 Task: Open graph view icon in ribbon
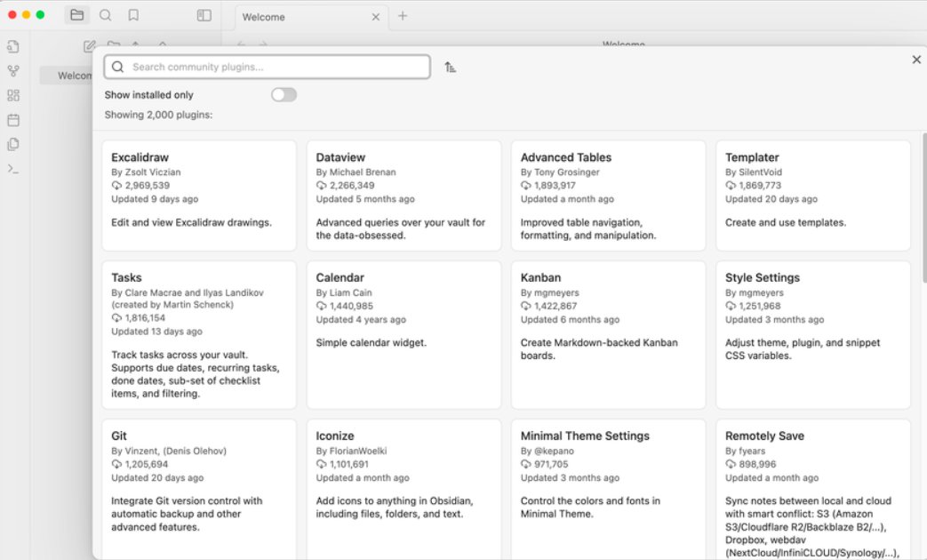pyautogui.click(x=13, y=71)
